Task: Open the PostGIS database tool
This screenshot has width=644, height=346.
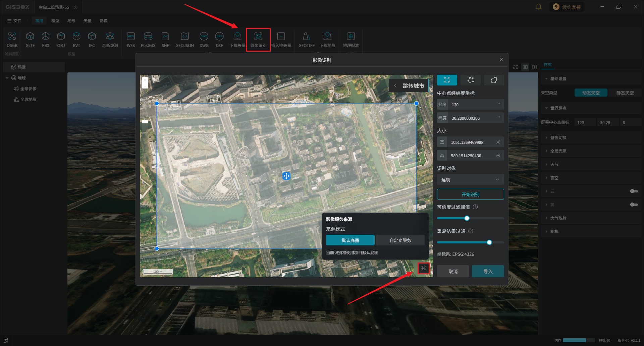Action: tap(148, 40)
